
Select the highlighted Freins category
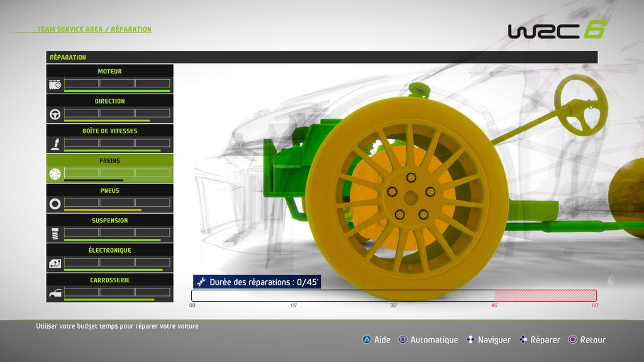[109, 168]
